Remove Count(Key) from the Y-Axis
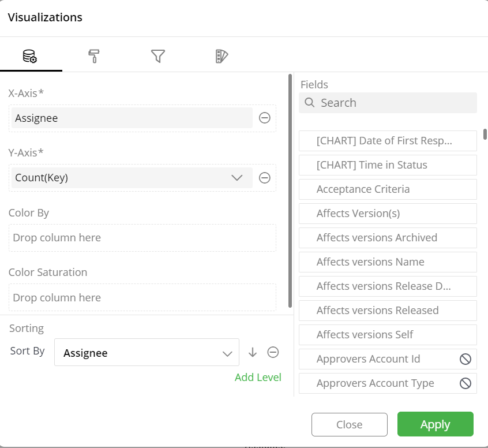488x448 pixels. tap(265, 178)
